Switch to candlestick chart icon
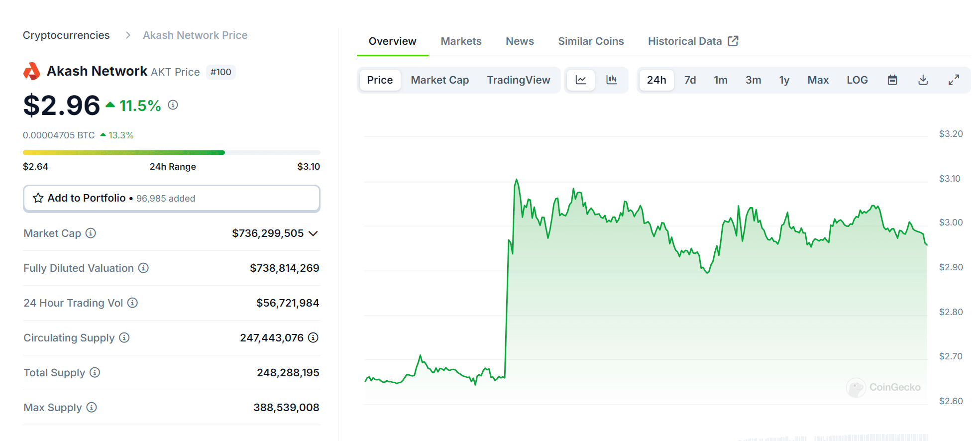 point(612,80)
